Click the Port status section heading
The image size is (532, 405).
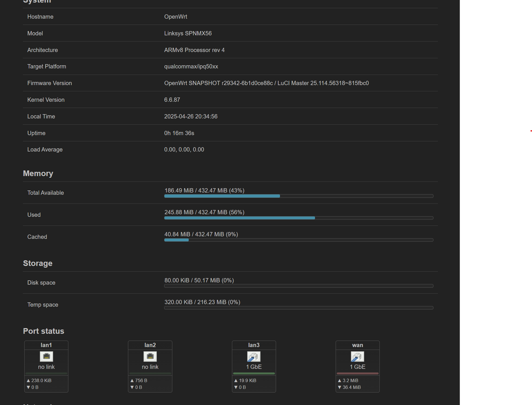click(44, 331)
